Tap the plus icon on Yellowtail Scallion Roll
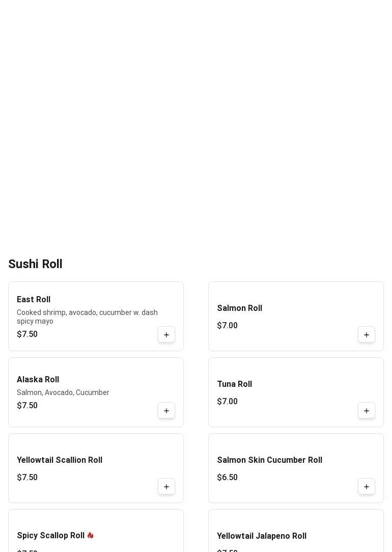 click(166, 487)
